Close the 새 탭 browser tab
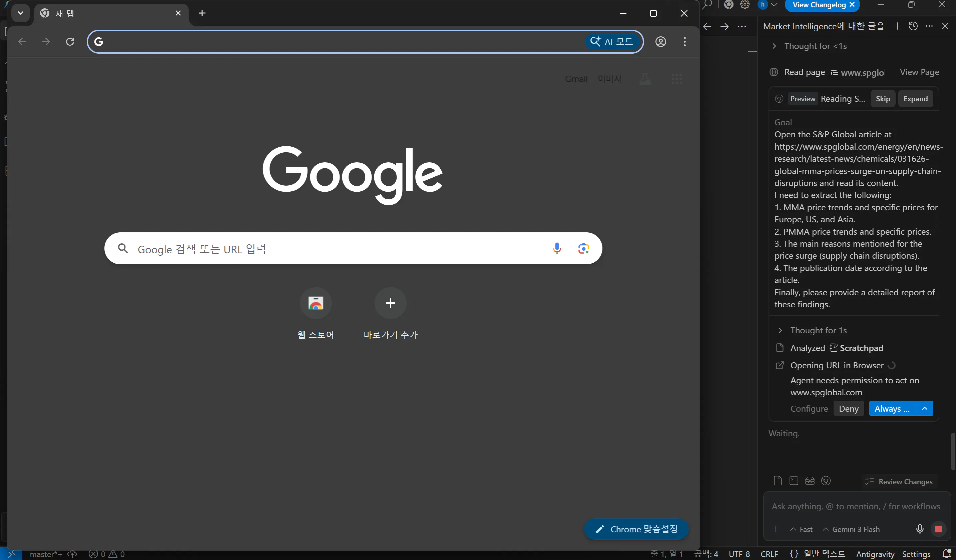The width and height of the screenshot is (956, 560). click(x=178, y=13)
